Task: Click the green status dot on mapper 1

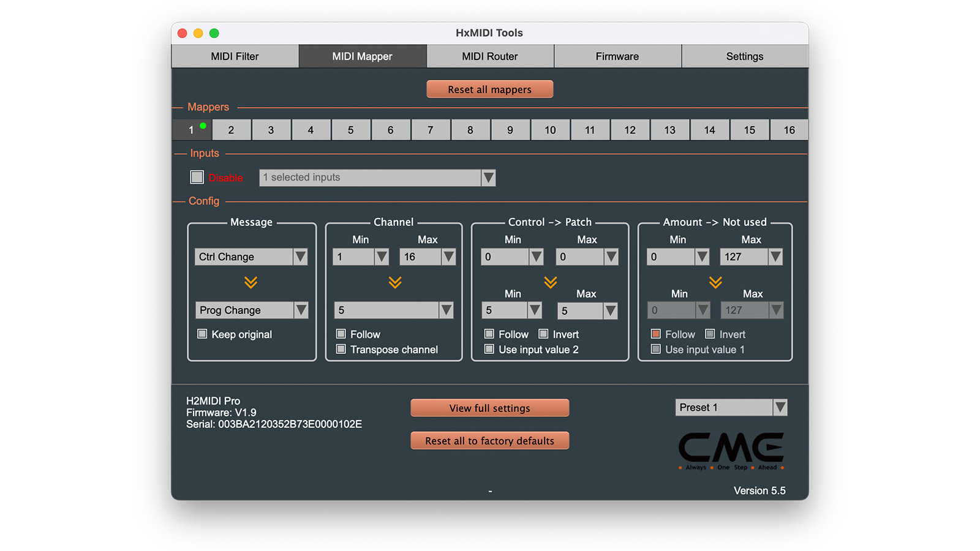Action: pos(203,126)
